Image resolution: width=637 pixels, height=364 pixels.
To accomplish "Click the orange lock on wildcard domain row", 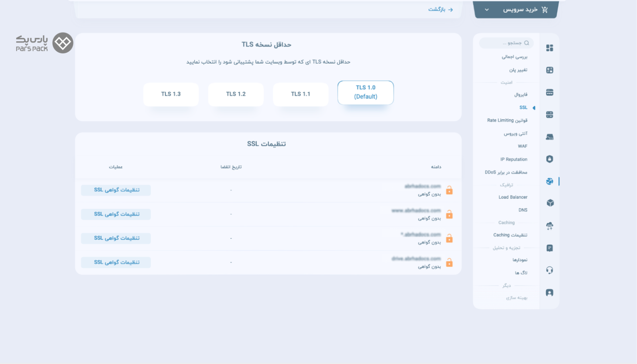I will click(x=449, y=238).
